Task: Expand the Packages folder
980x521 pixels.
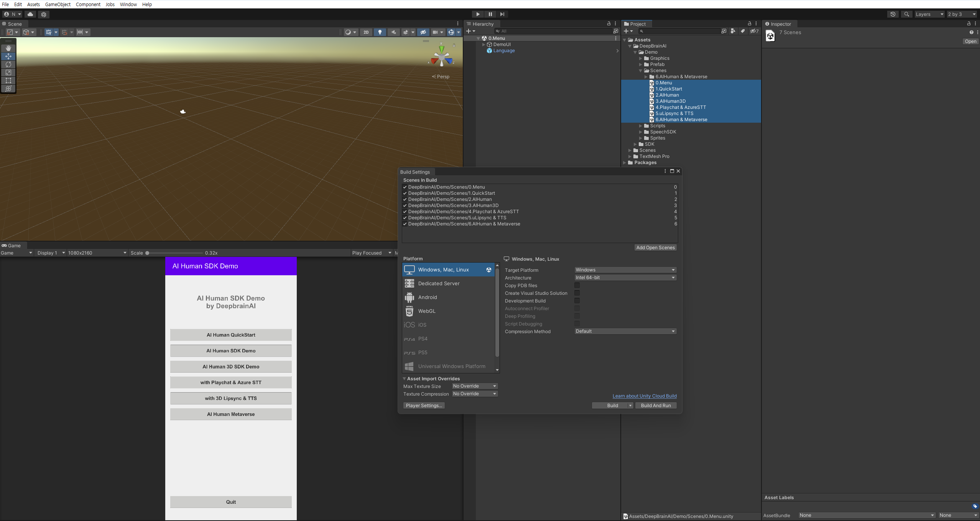Action: (625, 163)
